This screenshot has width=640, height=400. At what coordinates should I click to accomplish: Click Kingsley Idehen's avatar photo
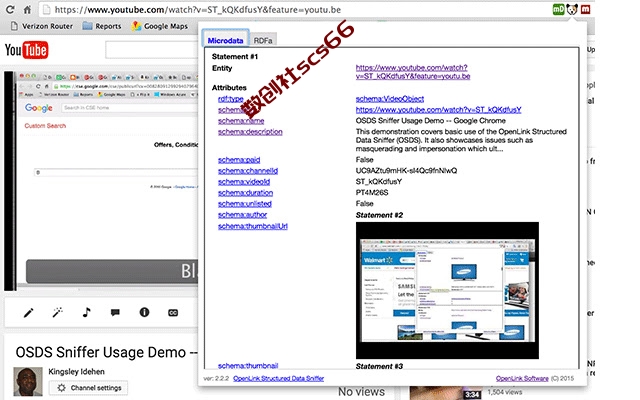click(x=28, y=381)
